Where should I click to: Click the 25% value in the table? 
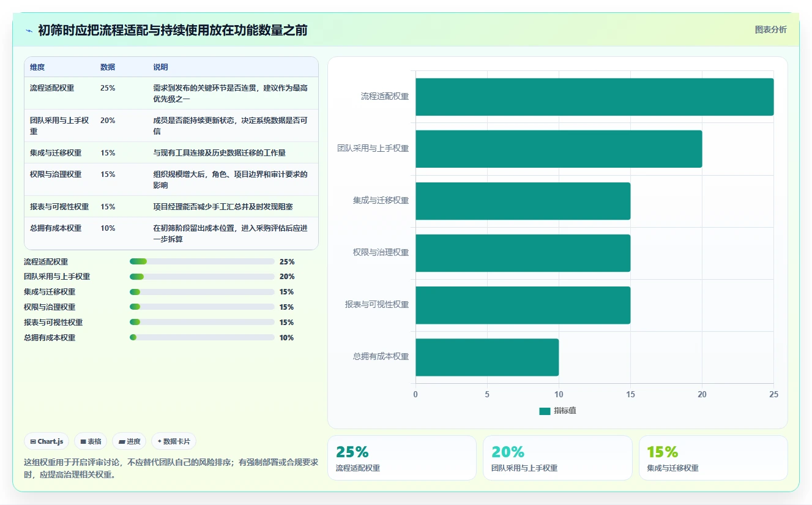click(x=108, y=88)
